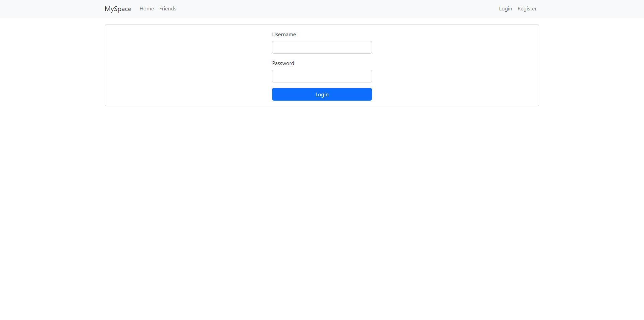Click the MySpace logo to return home

pos(118,9)
